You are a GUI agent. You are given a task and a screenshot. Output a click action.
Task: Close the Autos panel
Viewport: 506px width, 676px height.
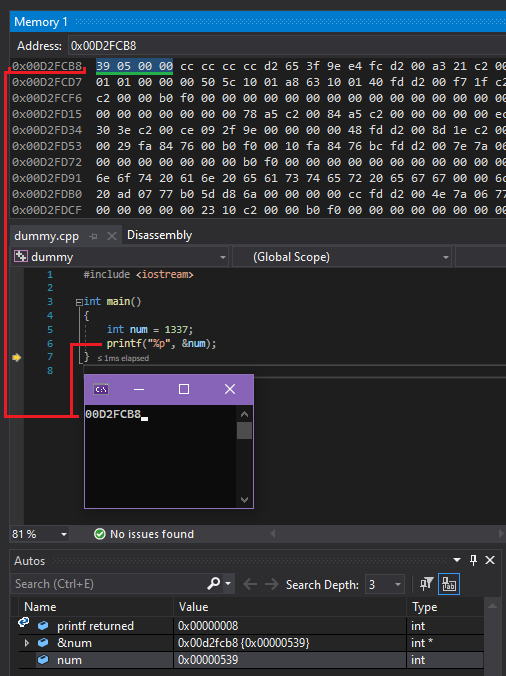click(x=490, y=560)
